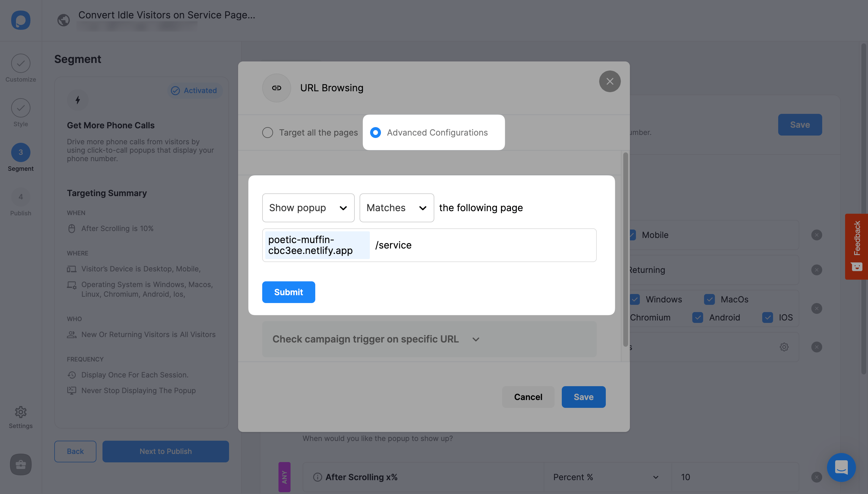This screenshot has width=868, height=494.
Task: Select Target all the pages radio
Action: tap(268, 132)
